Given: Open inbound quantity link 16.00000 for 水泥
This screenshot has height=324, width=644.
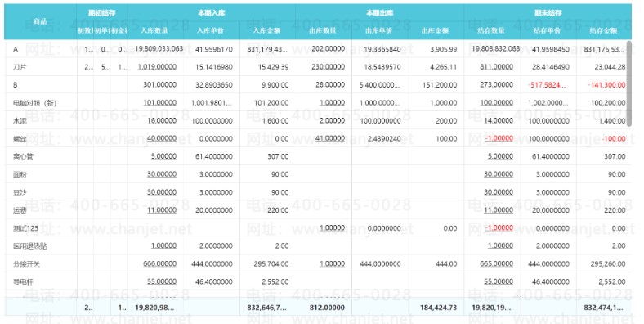Looking at the screenshot, I should pyautogui.click(x=162, y=121).
